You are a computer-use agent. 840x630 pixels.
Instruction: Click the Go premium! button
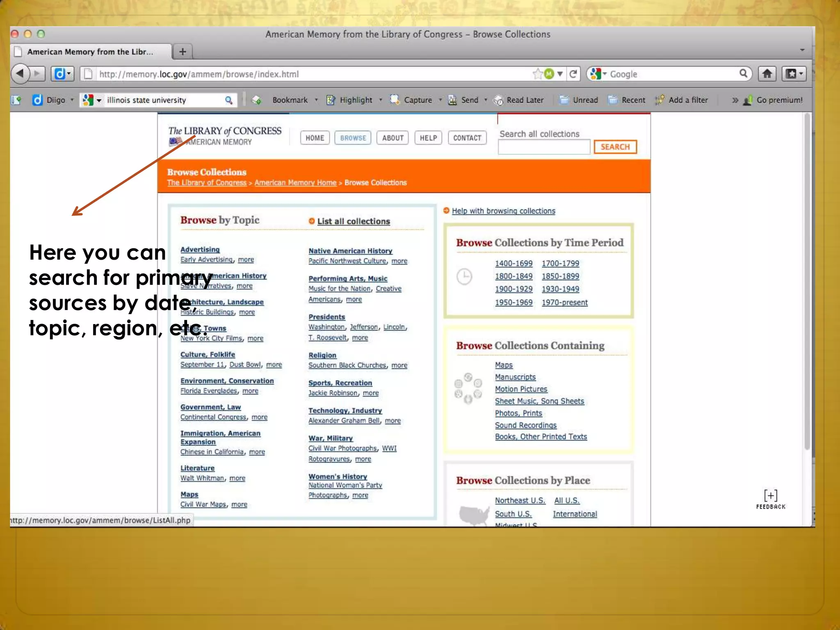773,100
